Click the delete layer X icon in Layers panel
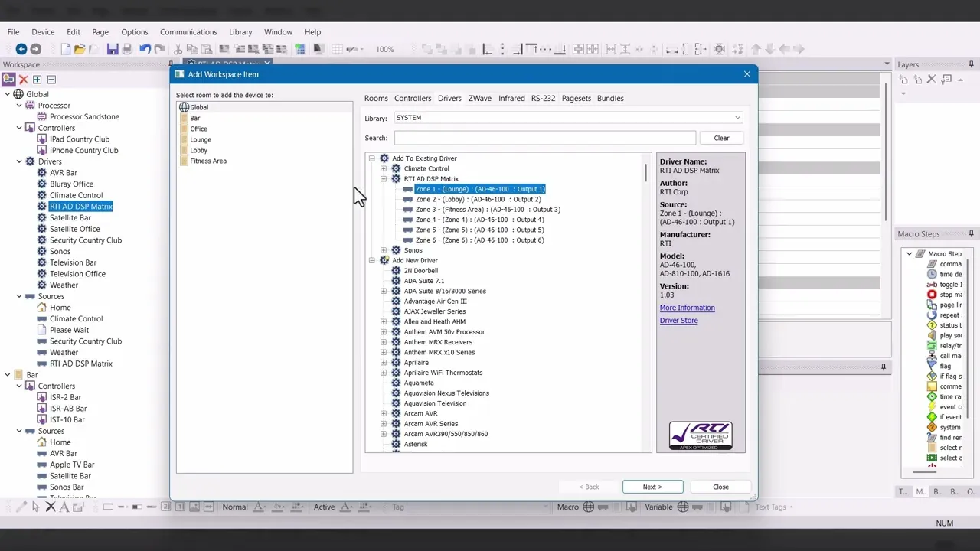980x551 pixels. pos(932,80)
